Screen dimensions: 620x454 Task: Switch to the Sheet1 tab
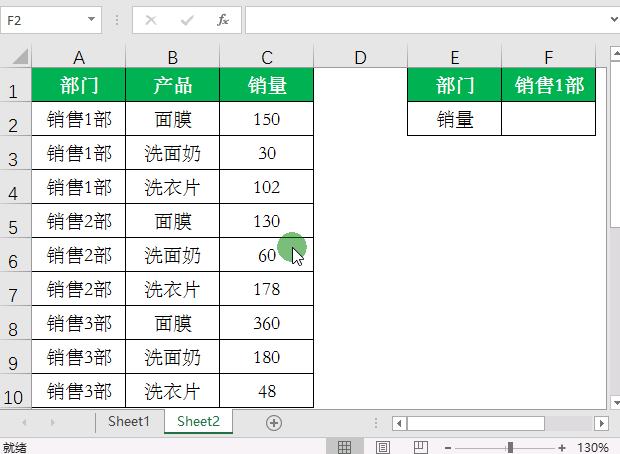[x=129, y=422]
